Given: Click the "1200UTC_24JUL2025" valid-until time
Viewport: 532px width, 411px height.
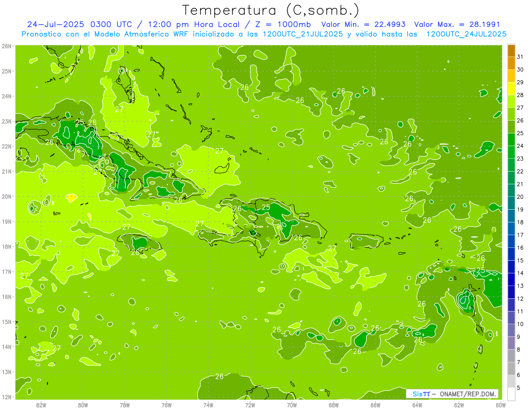Looking at the screenshot, I should tap(466, 34).
